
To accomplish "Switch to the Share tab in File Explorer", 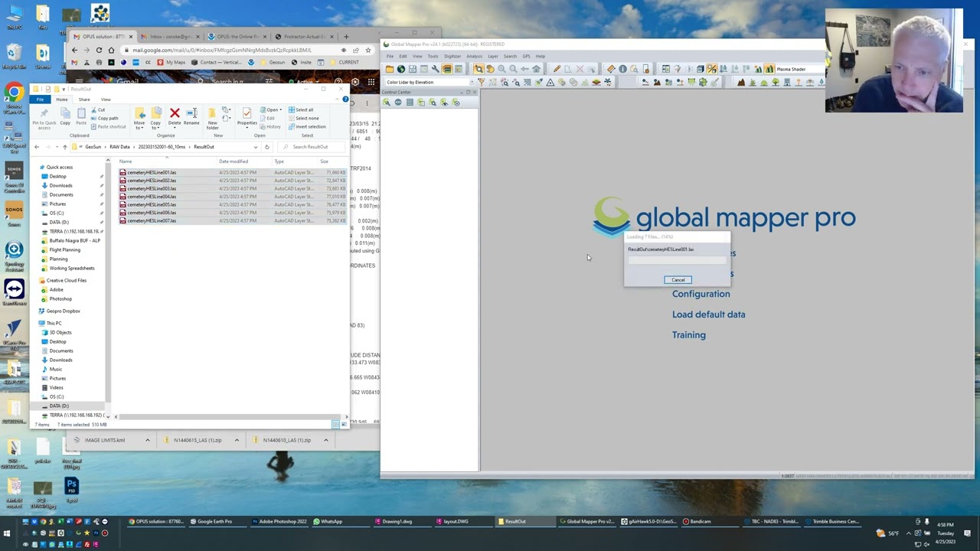I will 84,99.
